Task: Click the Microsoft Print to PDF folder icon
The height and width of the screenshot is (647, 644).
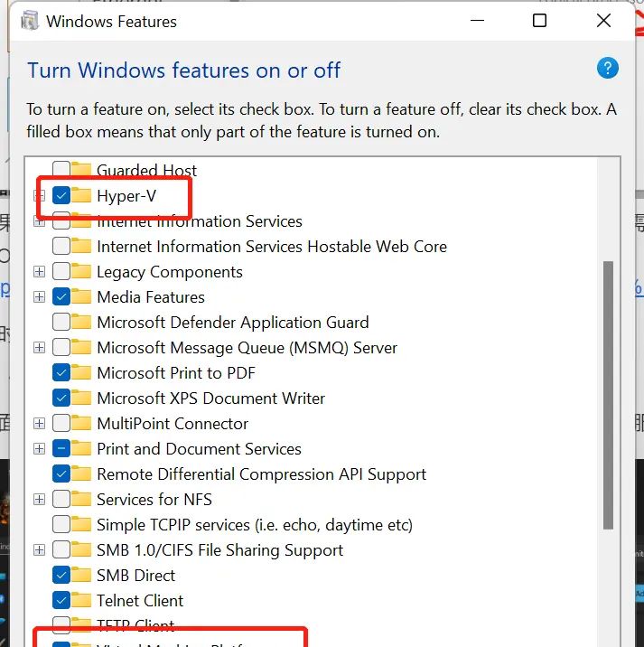Action: 81,372
